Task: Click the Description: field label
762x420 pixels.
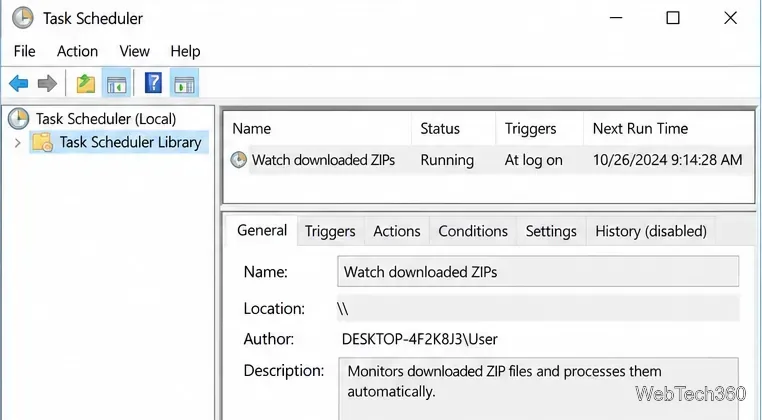Action: click(284, 370)
